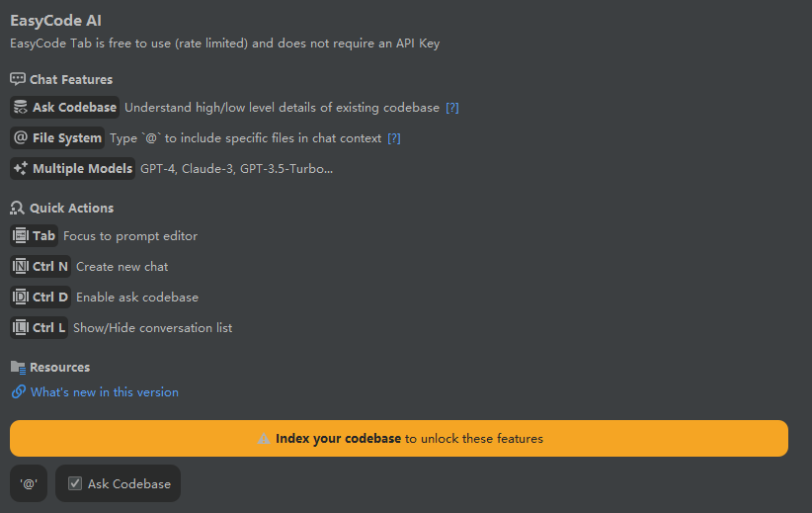This screenshot has height=513, width=812.
Task: Click the Multiple Models feature badge
Action: pos(72,168)
